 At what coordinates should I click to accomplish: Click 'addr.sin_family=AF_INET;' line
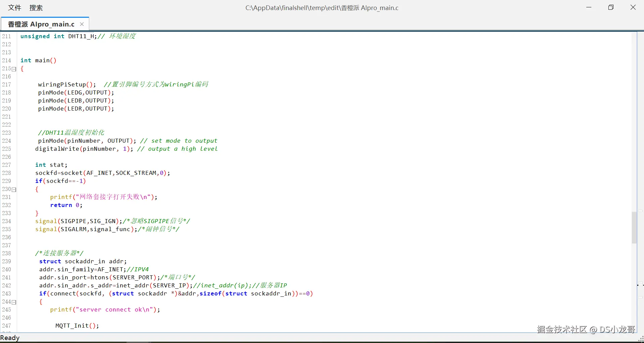[83, 269]
